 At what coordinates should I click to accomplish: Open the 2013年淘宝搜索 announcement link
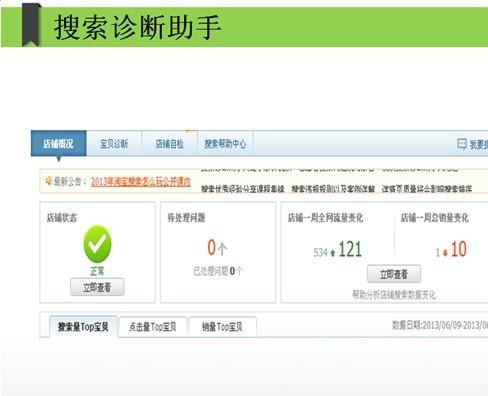click(141, 182)
